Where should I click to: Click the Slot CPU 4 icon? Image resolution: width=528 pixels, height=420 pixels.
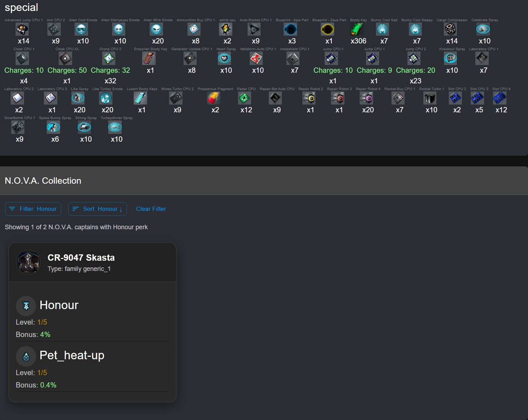click(x=500, y=98)
